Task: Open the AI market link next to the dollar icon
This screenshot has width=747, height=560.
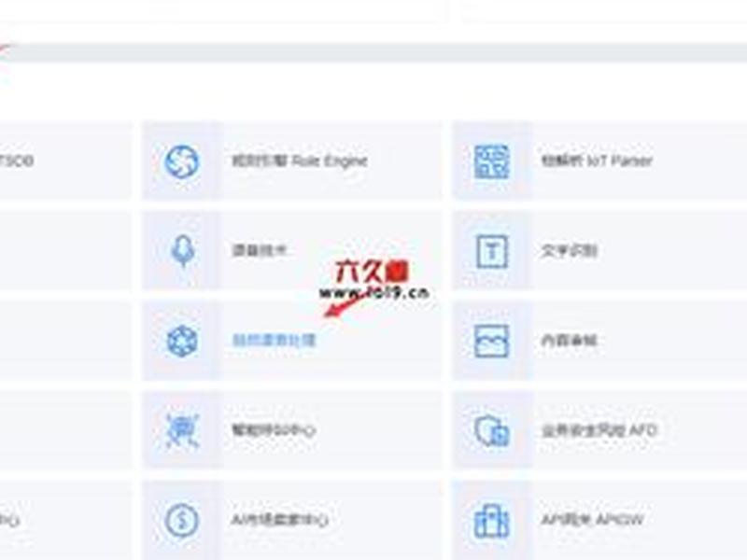Action: pyautogui.click(x=280, y=520)
